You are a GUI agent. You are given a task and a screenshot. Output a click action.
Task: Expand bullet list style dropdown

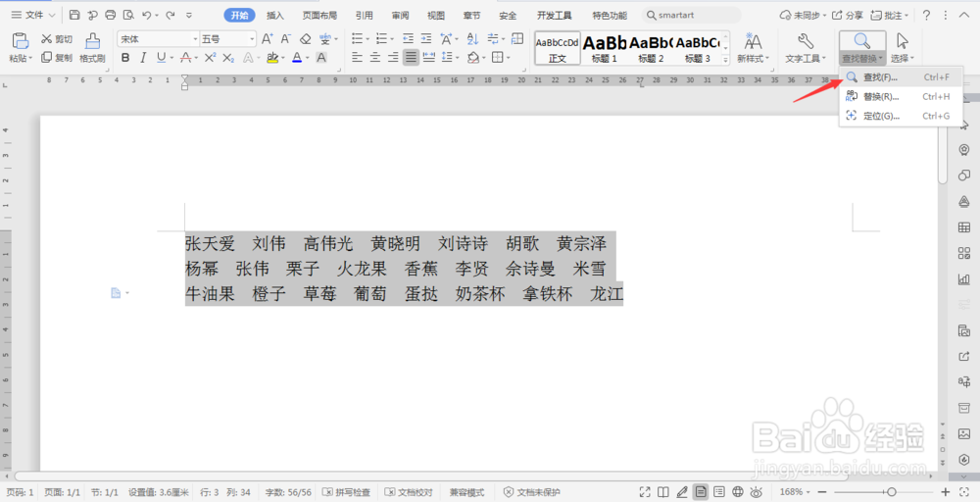point(367,39)
